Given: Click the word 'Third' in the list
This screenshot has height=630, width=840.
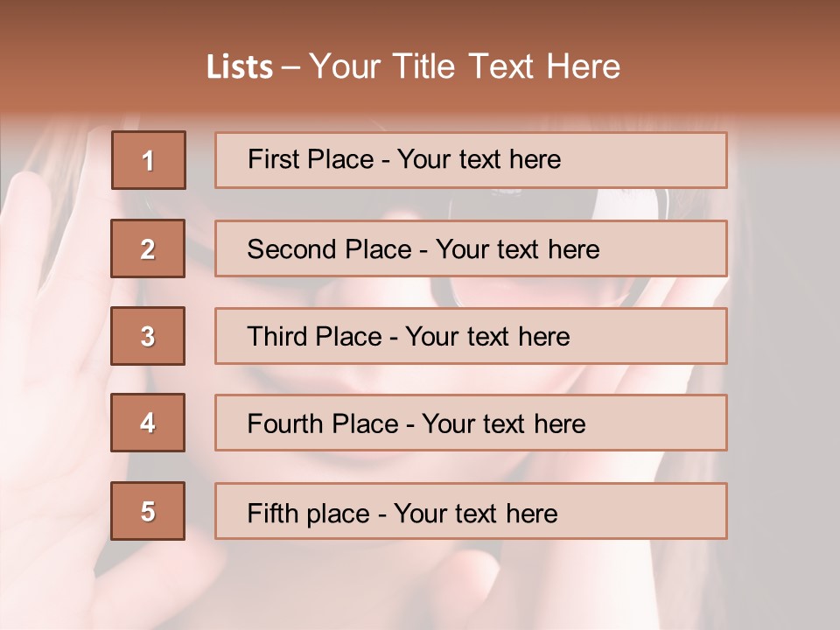Looking at the screenshot, I should (277, 337).
